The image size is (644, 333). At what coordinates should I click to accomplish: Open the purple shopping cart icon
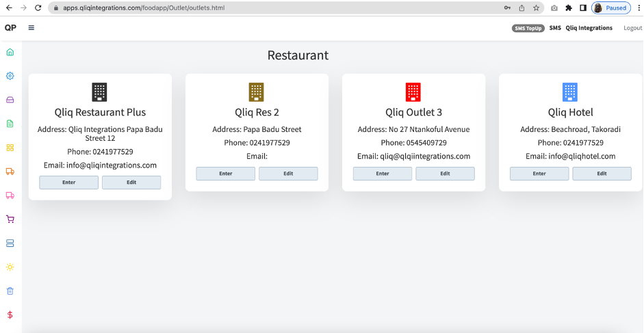coord(10,219)
